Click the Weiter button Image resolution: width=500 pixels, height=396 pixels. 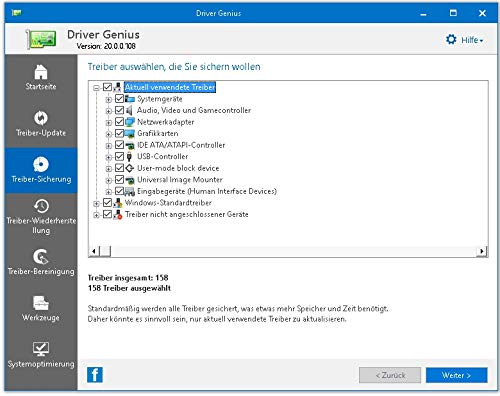[456, 375]
